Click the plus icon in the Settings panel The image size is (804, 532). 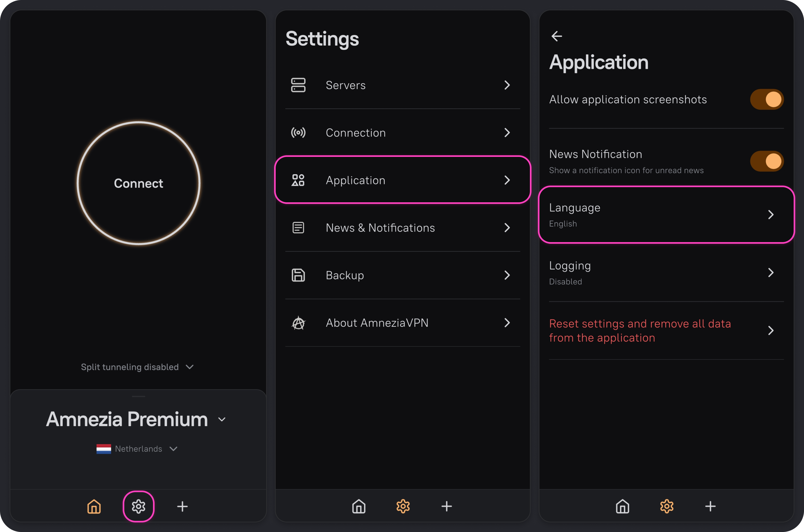(447, 507)
